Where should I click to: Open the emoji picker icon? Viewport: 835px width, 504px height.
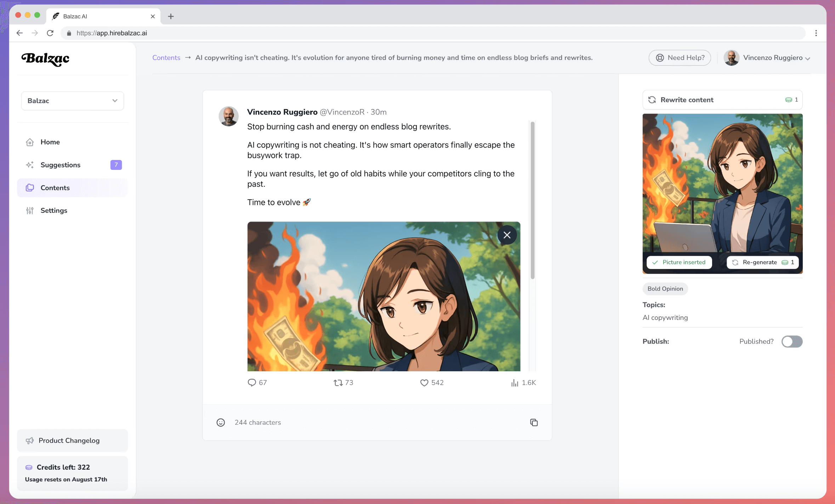[221, 422]
